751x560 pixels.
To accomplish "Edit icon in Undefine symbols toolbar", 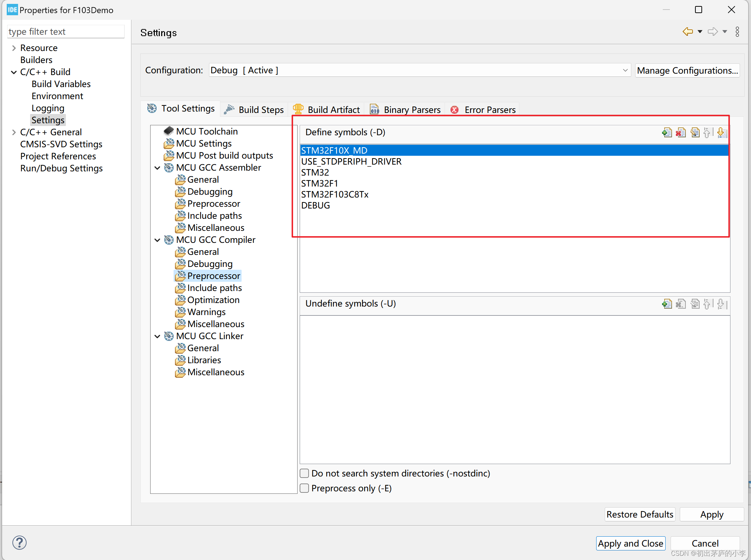I will (695, 304).
